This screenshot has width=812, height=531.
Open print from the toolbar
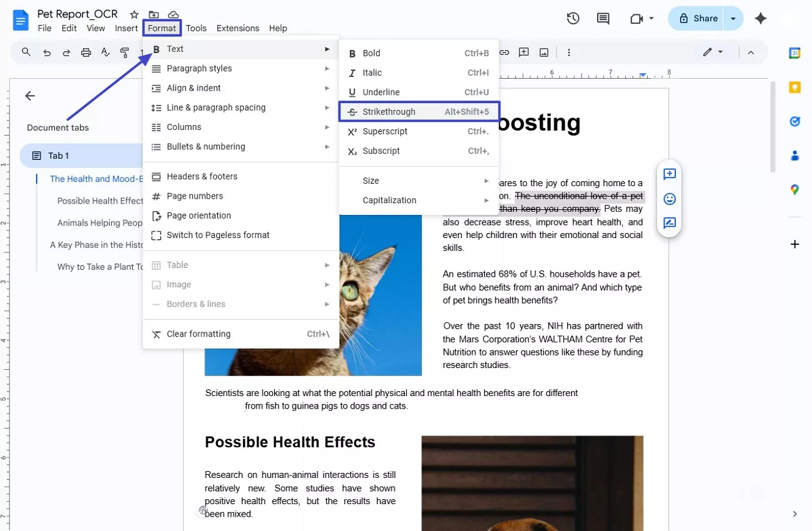86,52
